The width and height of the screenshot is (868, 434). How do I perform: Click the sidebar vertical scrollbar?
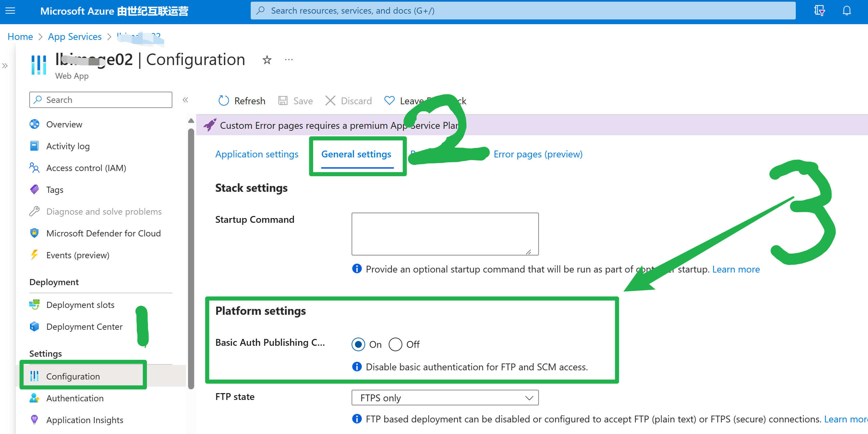coord(191,259)
